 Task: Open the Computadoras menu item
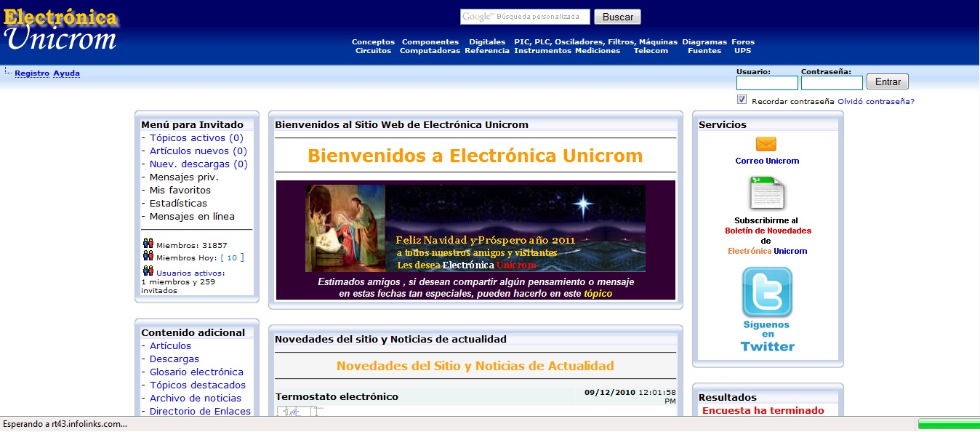coord(430,51)
